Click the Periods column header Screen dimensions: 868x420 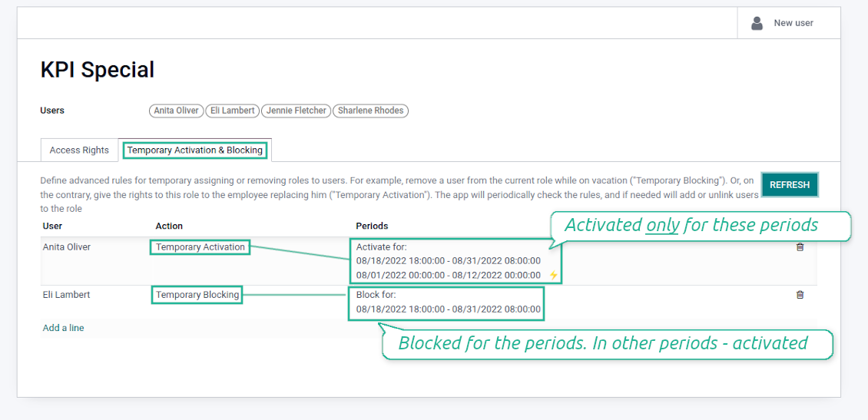coord(372,226)
